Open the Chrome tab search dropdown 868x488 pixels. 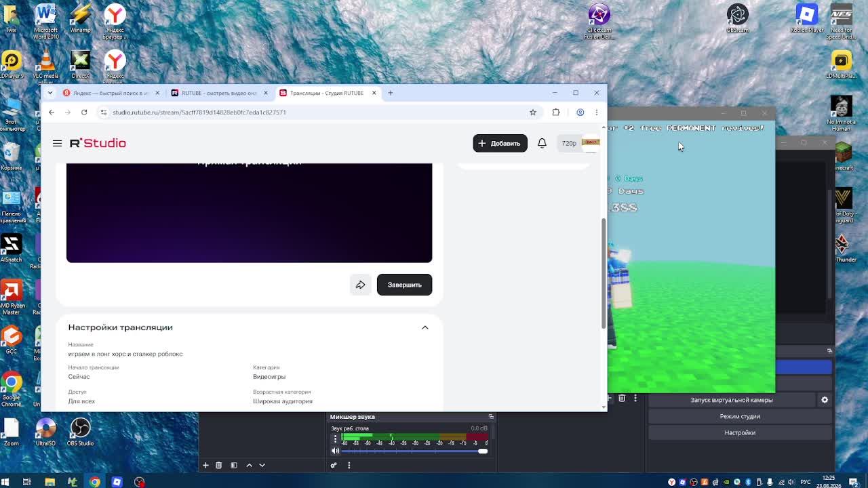50,93
